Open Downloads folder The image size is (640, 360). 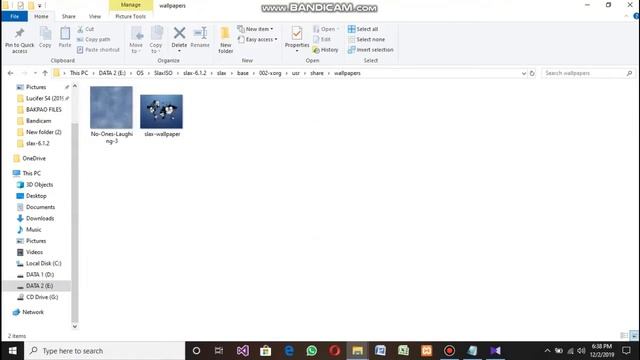coord(40,218)
